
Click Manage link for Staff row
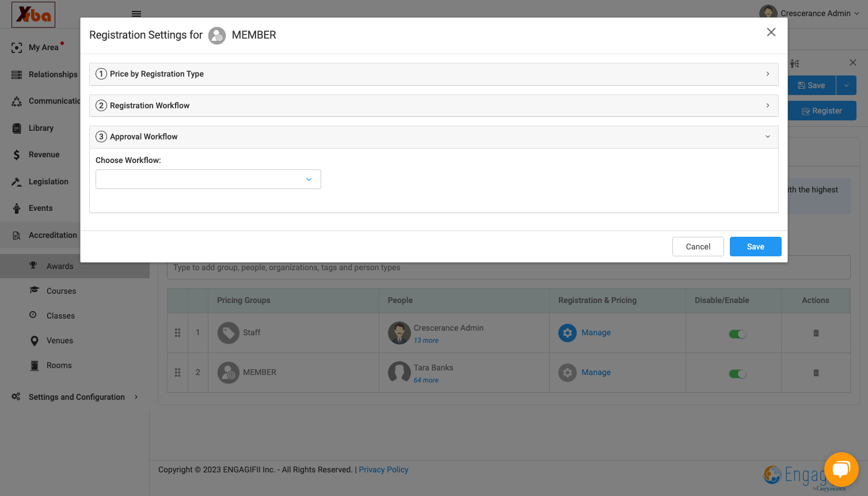tap(596, 332)
